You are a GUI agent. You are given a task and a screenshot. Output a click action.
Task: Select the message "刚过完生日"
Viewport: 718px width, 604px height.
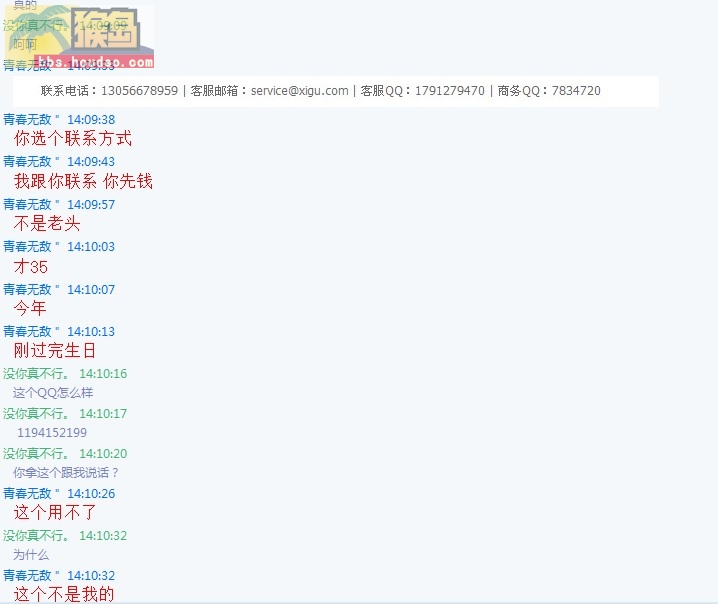[x=54, y=350]
